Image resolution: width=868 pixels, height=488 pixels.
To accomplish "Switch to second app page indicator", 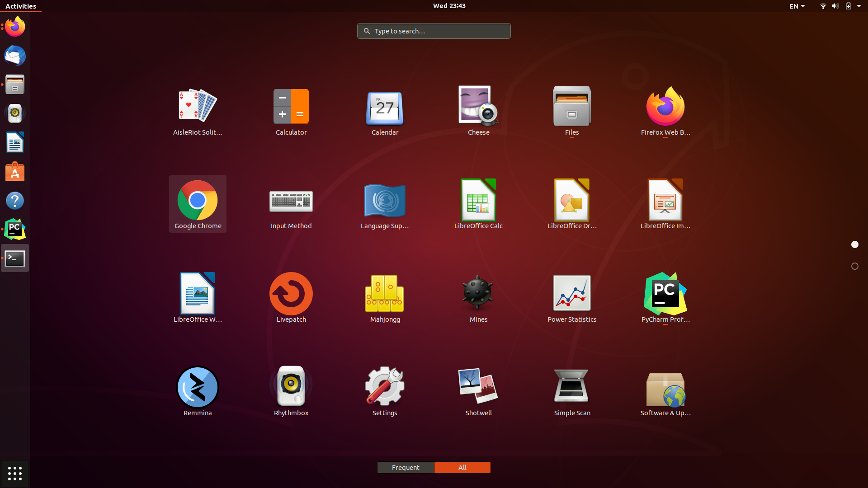I will coord(854,266).
